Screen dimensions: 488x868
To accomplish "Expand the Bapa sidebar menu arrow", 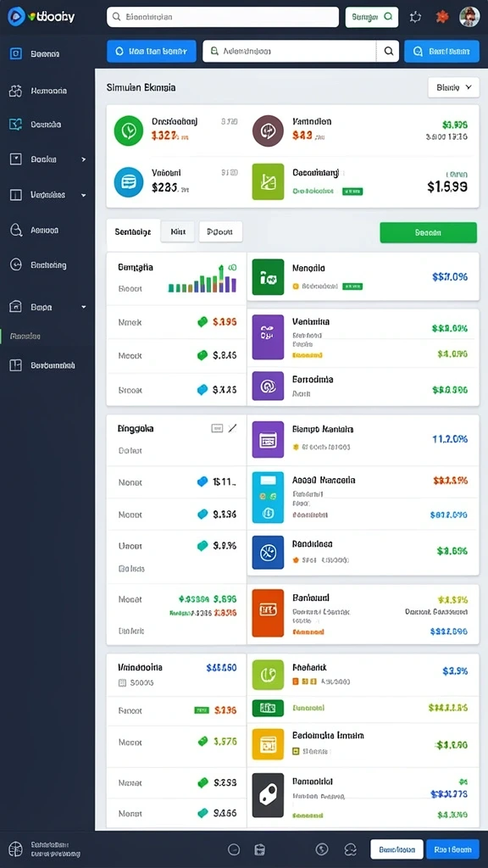I will (84, 307).
